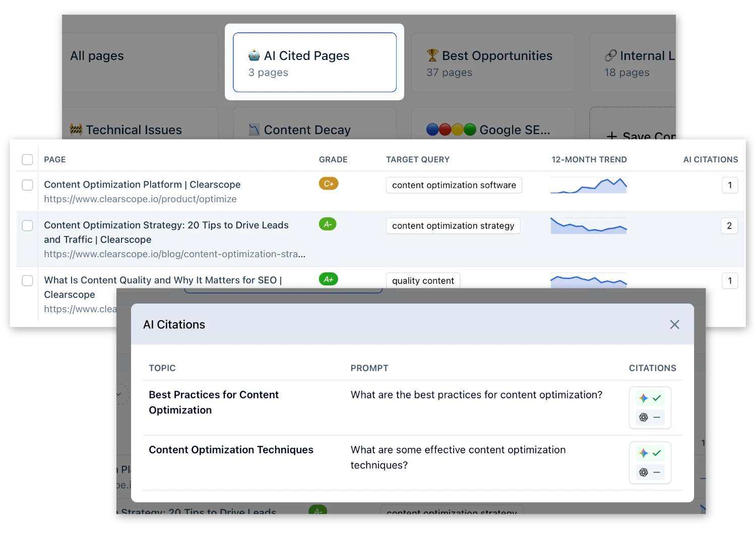Click the 3 pages count on AI Cited Pages
Viewport: 756px width, 536px height.
point(268,73)
